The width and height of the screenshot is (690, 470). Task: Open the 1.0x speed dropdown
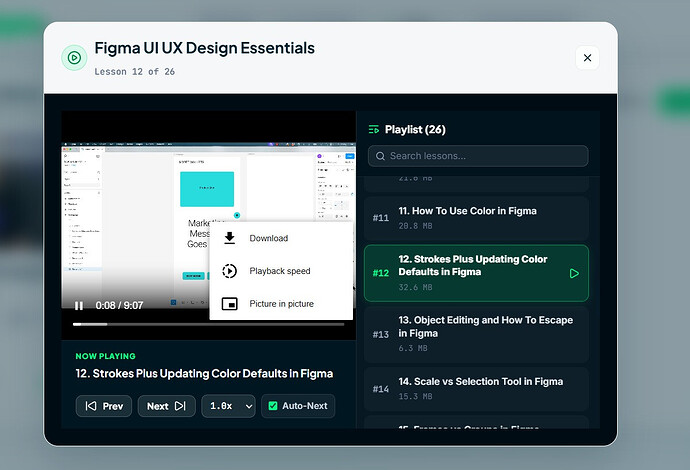click(x=228, y=406)
